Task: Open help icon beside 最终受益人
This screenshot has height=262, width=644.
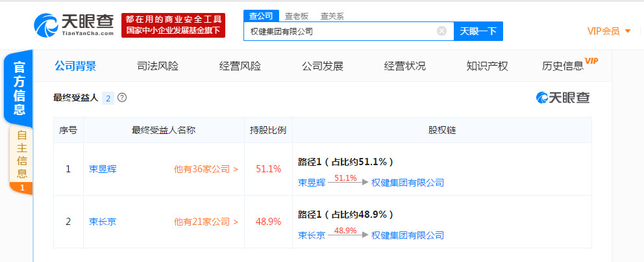Action: click(x=122, y=98)
